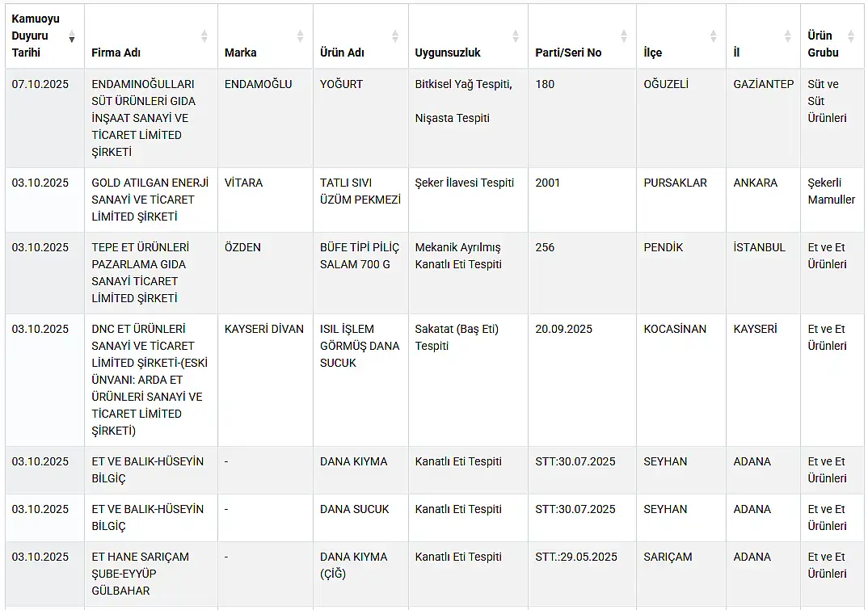868x610 pixels.
Task: Click sort arrows in Firma Adı column
Action: (x=204, y=36)
